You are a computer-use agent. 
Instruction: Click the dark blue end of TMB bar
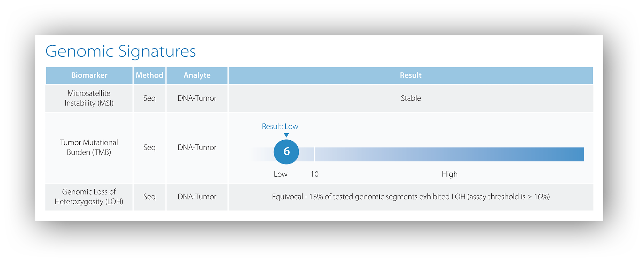coord(574,154)
